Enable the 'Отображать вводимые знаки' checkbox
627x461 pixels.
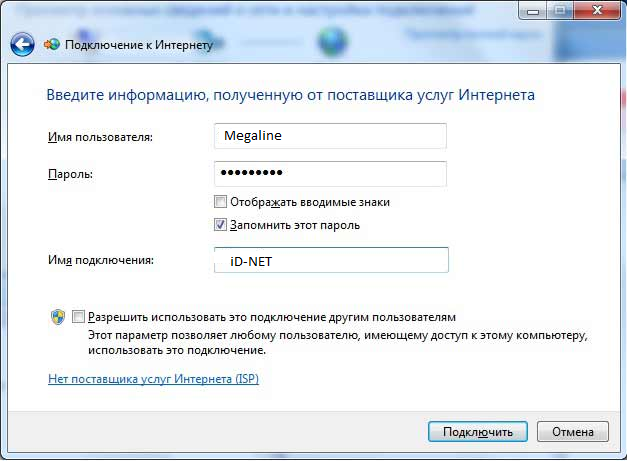(x=221, y=201)
